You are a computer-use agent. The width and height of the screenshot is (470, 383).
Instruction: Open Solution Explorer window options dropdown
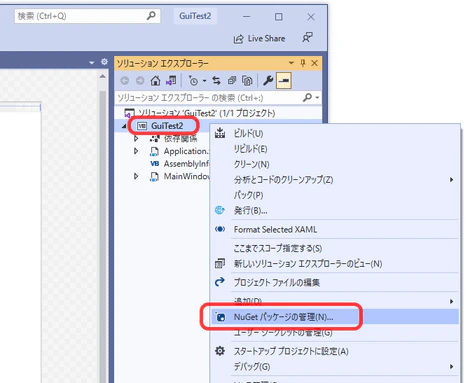291,63
